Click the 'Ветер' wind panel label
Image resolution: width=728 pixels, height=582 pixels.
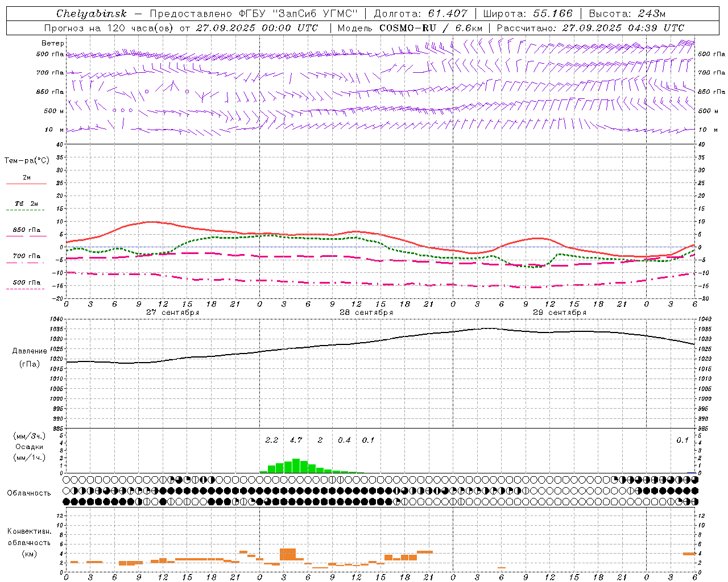point(53,43)
